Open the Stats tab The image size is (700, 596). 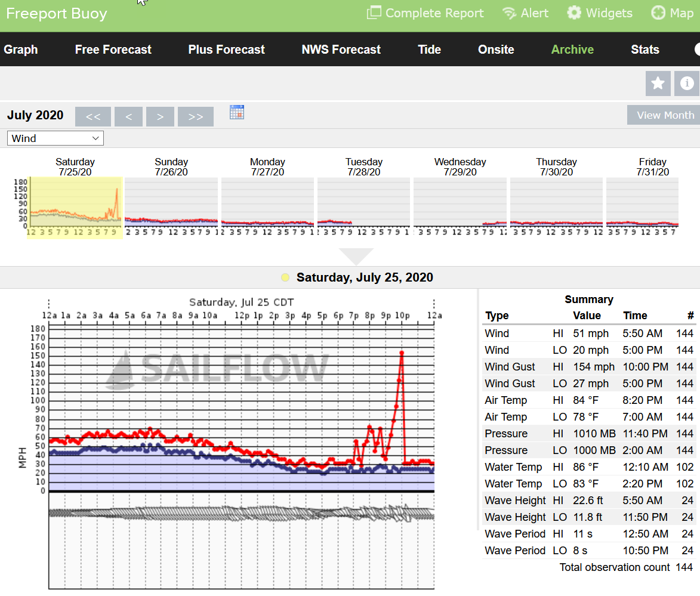[x=645, y=50]
